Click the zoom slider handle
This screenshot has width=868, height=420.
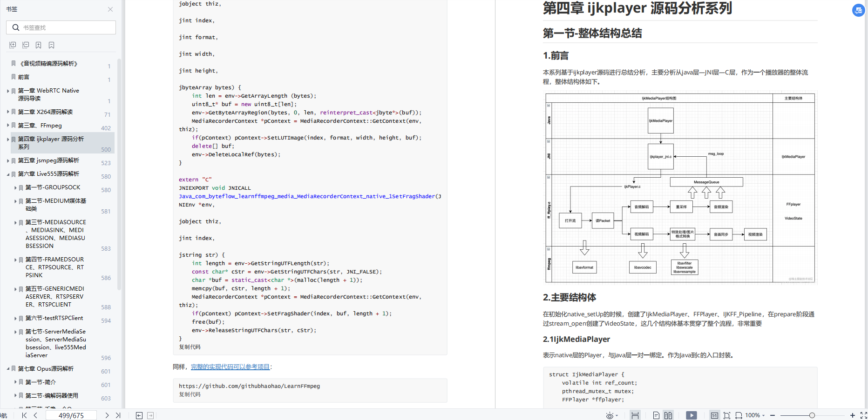(x=812, y=415)
